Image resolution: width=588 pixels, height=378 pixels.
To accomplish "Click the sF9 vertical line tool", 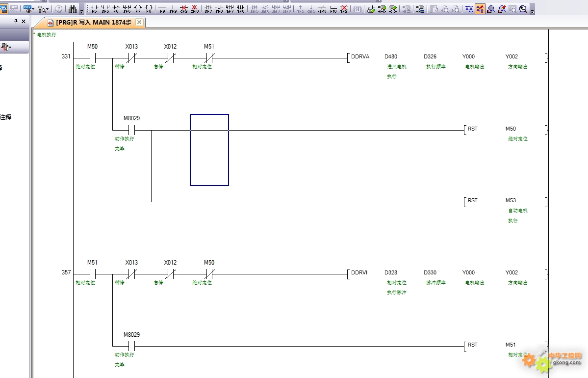I will click(173, 9).
